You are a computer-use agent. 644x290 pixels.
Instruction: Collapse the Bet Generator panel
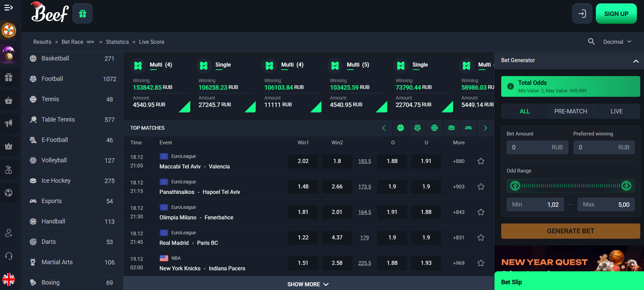pos(636,61)
